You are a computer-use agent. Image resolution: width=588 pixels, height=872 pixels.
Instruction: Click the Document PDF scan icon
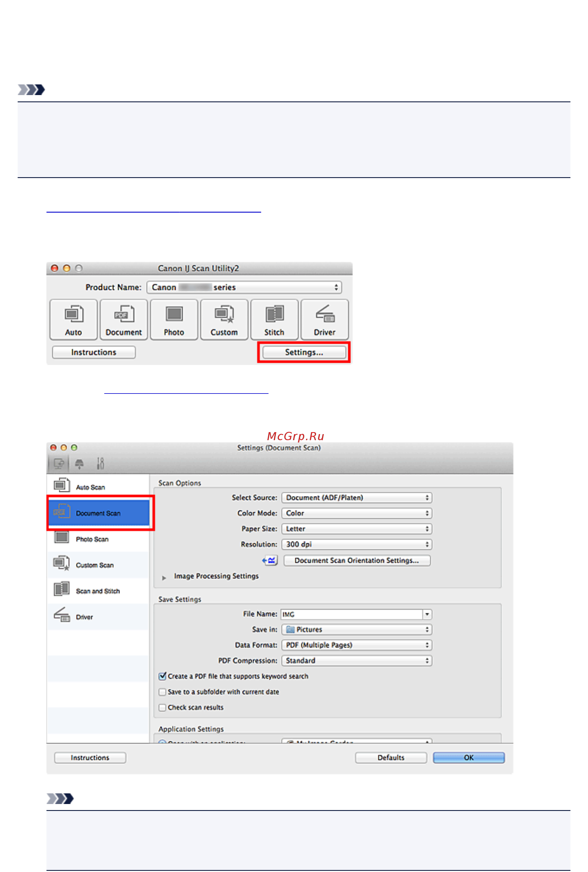tap(124, 319)
